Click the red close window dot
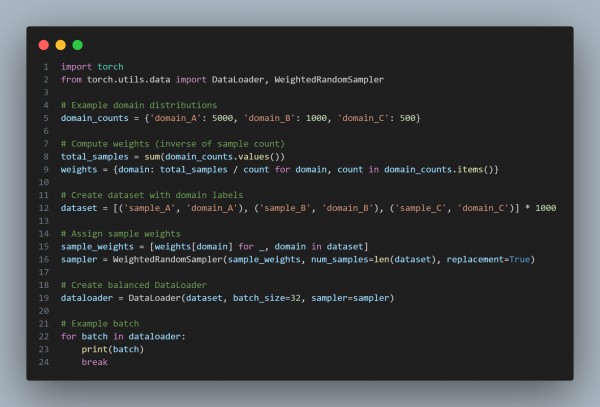Viewport: 600px width, 407px height. (44, 45)
